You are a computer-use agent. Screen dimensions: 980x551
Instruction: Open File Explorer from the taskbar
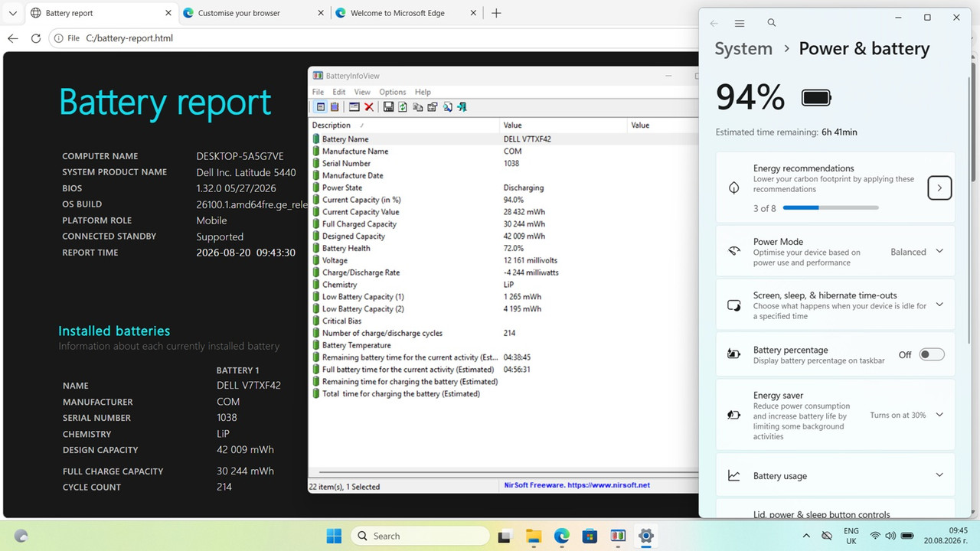[534, 536]
